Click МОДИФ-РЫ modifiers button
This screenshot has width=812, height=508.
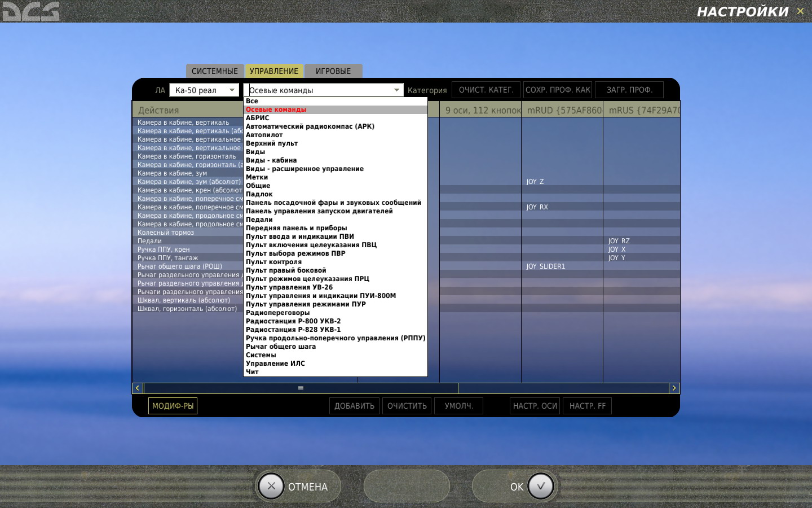(173, 406)
